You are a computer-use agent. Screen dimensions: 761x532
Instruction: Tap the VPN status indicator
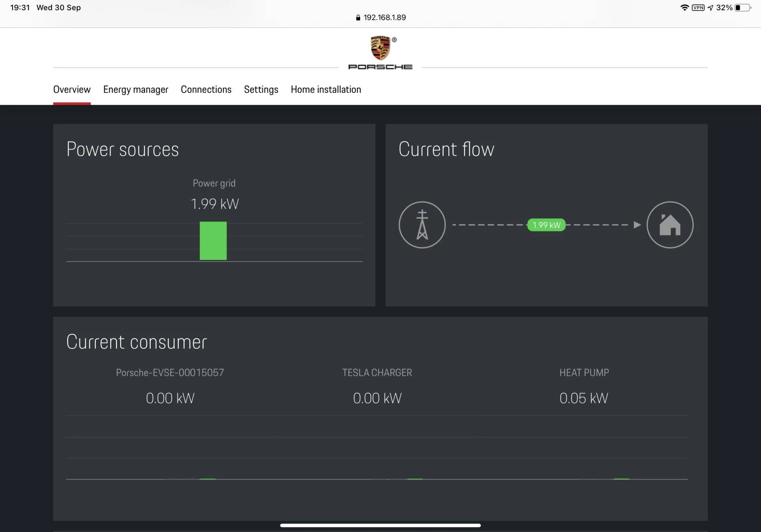click(x=698, y=8)
